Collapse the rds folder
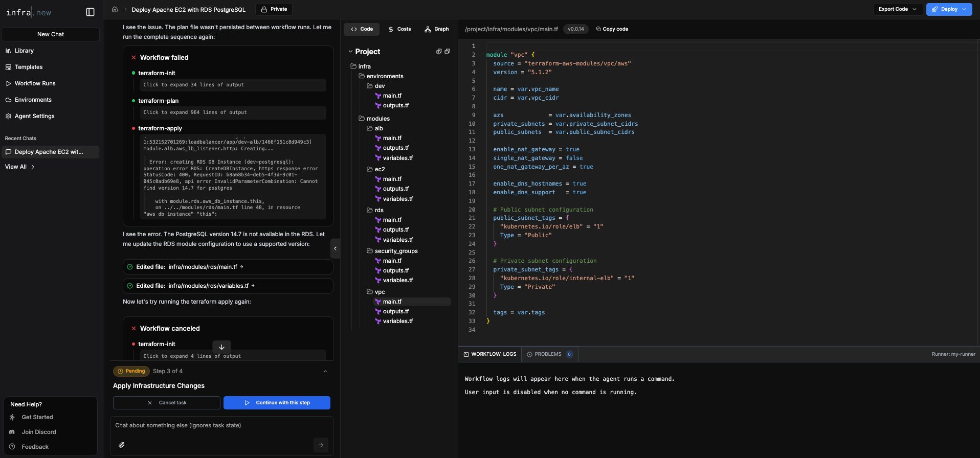This screenshot has width=980, height=458. [375, 210]
